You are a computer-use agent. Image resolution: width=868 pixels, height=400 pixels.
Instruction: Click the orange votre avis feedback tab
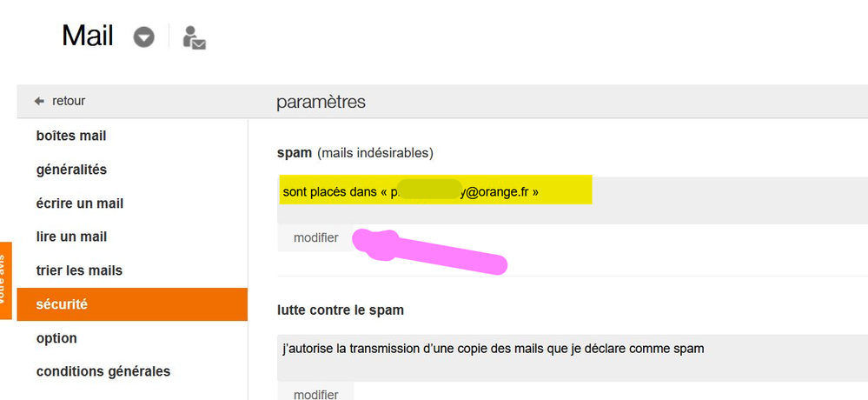tap(5, 280)
